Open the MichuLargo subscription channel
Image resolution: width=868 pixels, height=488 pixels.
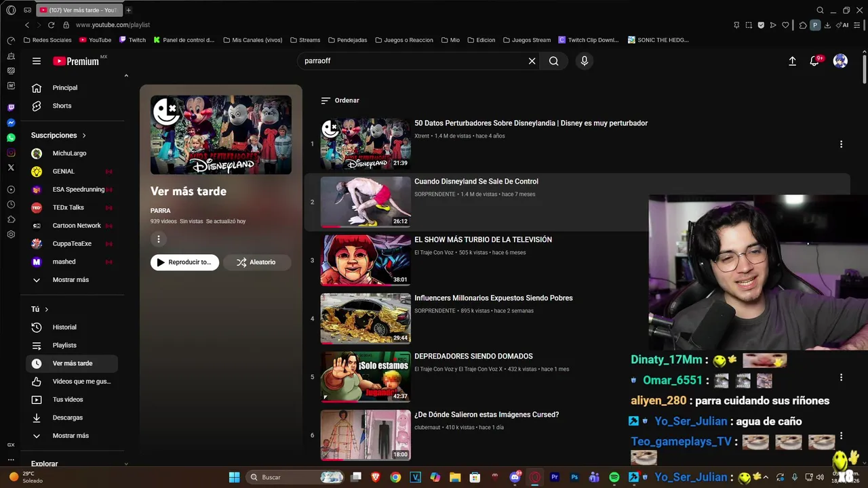[x=72, y=153]
